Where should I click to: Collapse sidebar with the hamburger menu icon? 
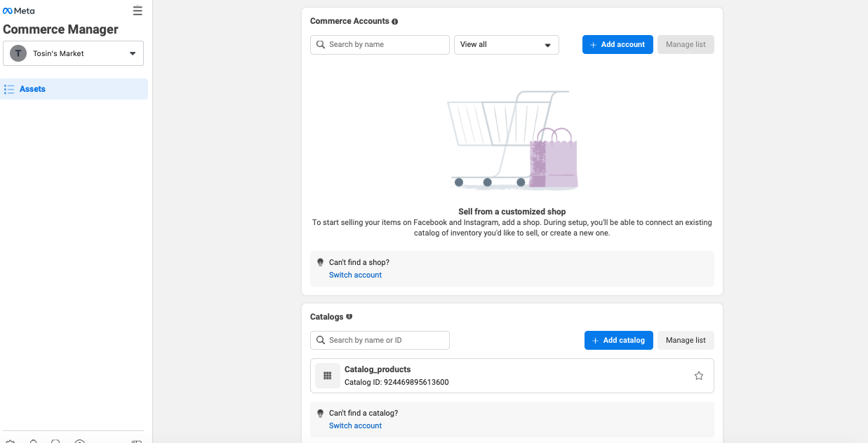click(138, 11)
